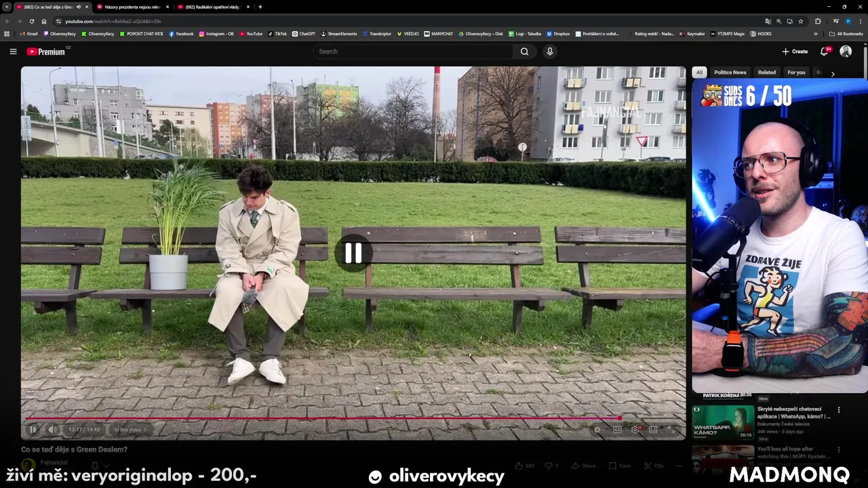Open the Instagram - OK bookmark
This screenshot has width=868, height=488.
pos(216,34)
